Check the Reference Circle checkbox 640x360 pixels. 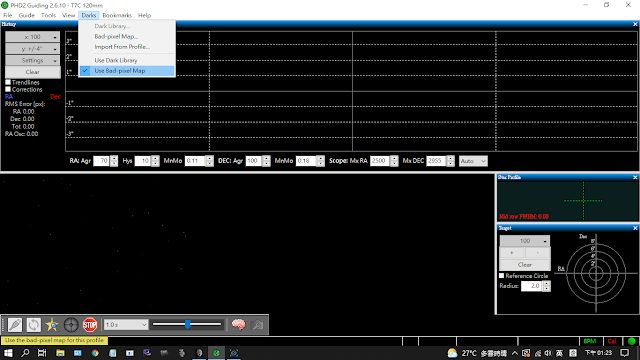pyautogui.click(x=502, y=276)
